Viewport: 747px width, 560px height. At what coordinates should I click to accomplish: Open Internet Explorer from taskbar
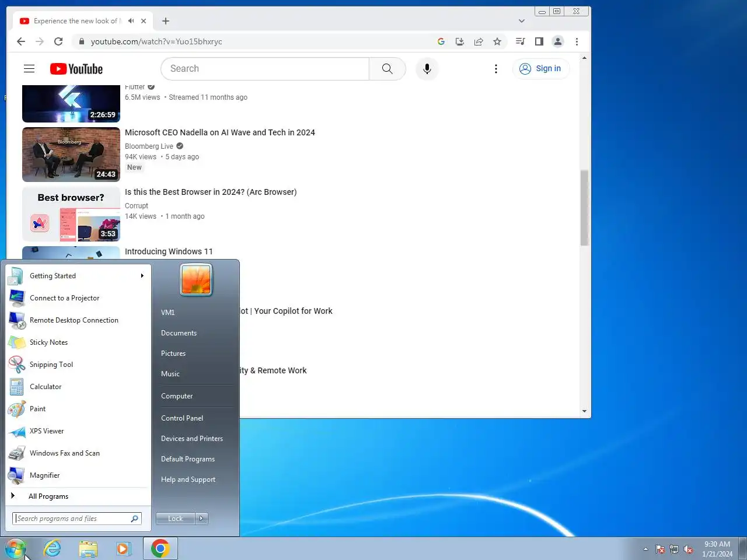(x=53, y=548)
